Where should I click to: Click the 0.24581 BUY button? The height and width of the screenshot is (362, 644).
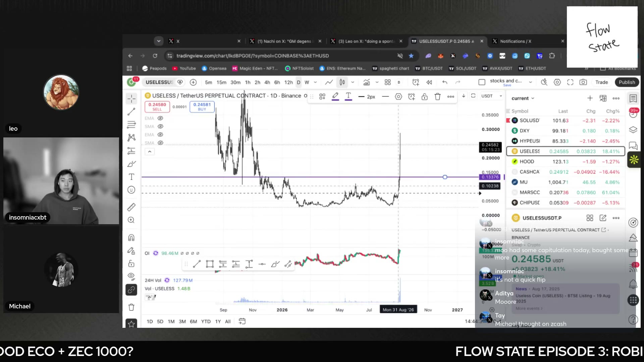click(x=202, y=107)
